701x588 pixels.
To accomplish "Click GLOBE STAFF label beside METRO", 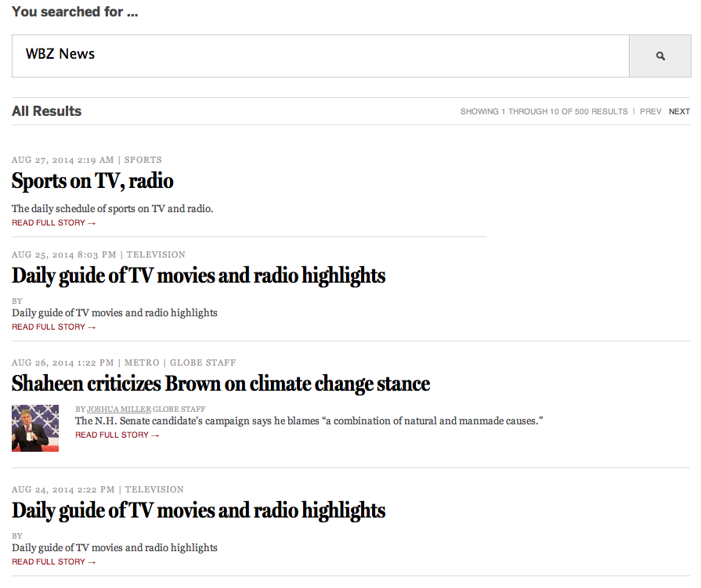I will click(203, 363).
